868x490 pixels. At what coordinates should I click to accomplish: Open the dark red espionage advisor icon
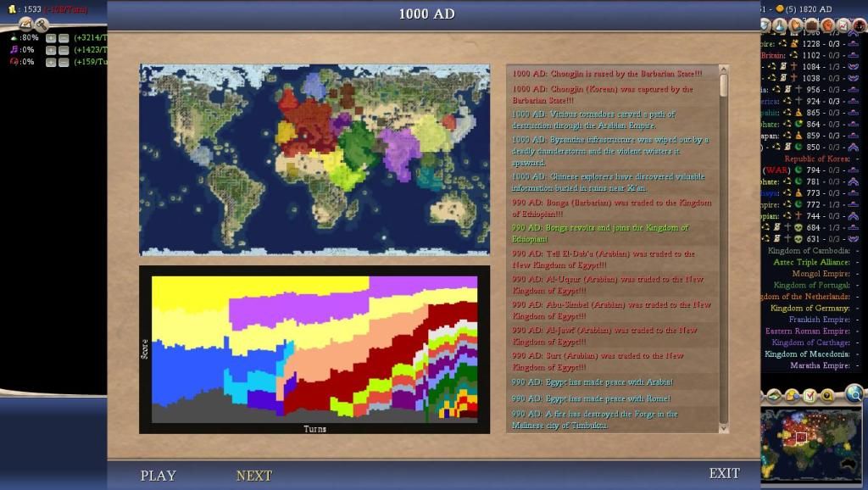860,25
